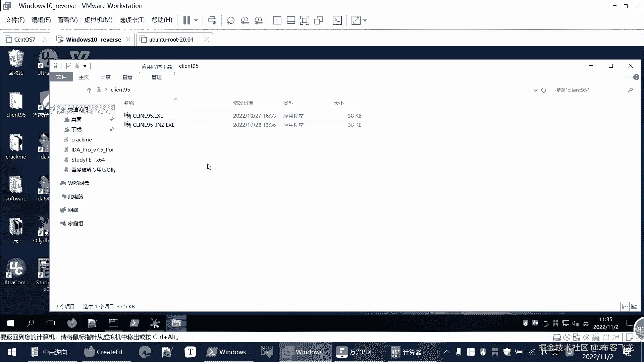Switch to Unity mode icon

tap(318, 20)
